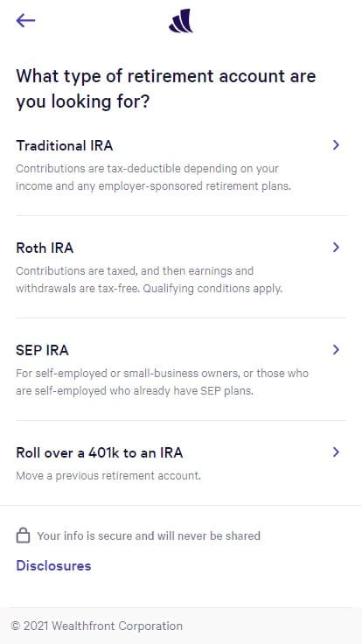Open the chevron beside SEP IRA
This screenshot has width=362, height=644.
pyautogui.click(x=336, y=350)
